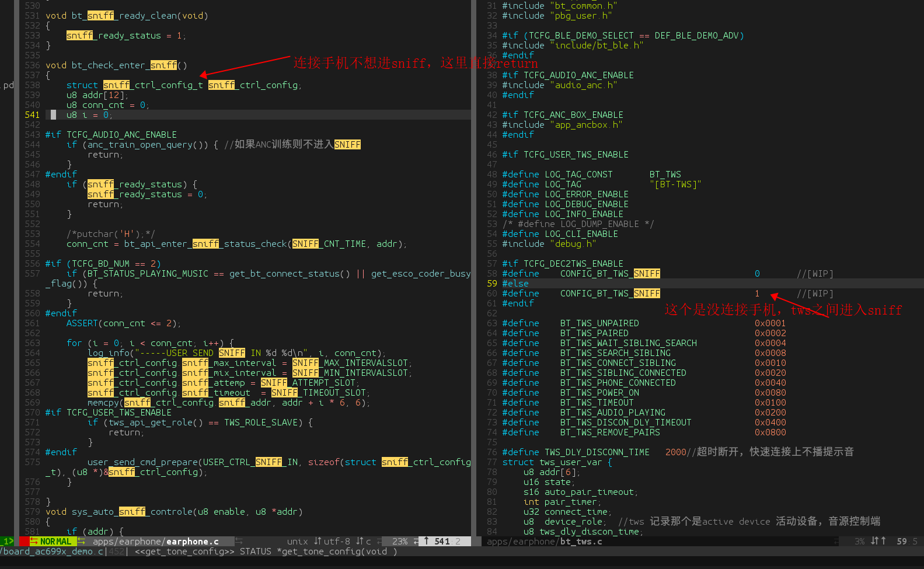Click TWS_DLY_DISCONN_TIME define on line 76
The height and width of the screenshot is (569, 924).
click(597, 452)
